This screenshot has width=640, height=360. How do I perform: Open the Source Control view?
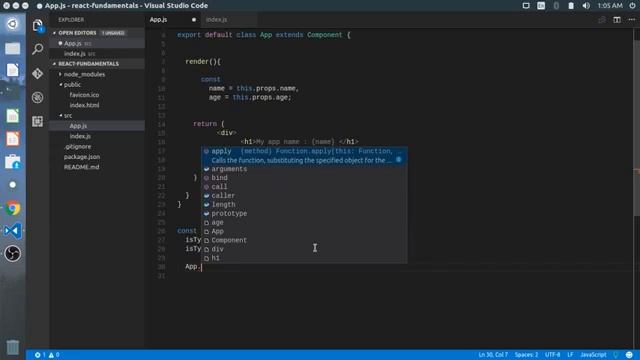click(38, 73)
